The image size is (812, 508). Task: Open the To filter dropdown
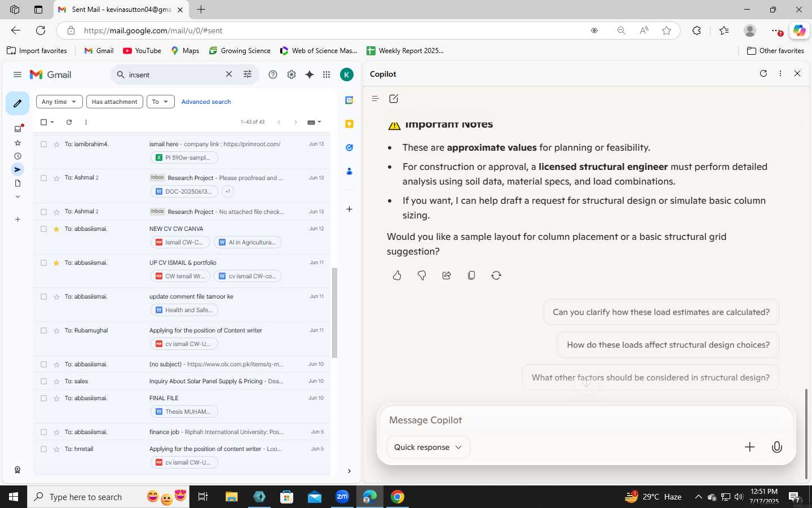(x=160, y=102)
